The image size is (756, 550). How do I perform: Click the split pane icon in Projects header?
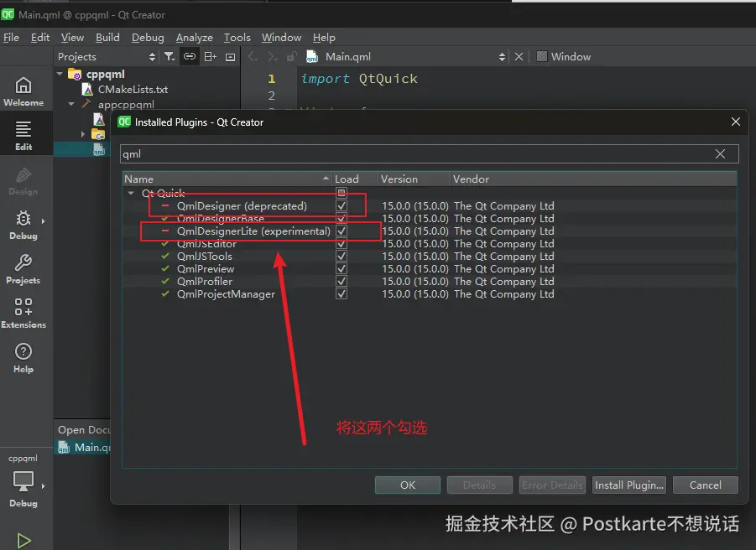(x=211, y=57)
